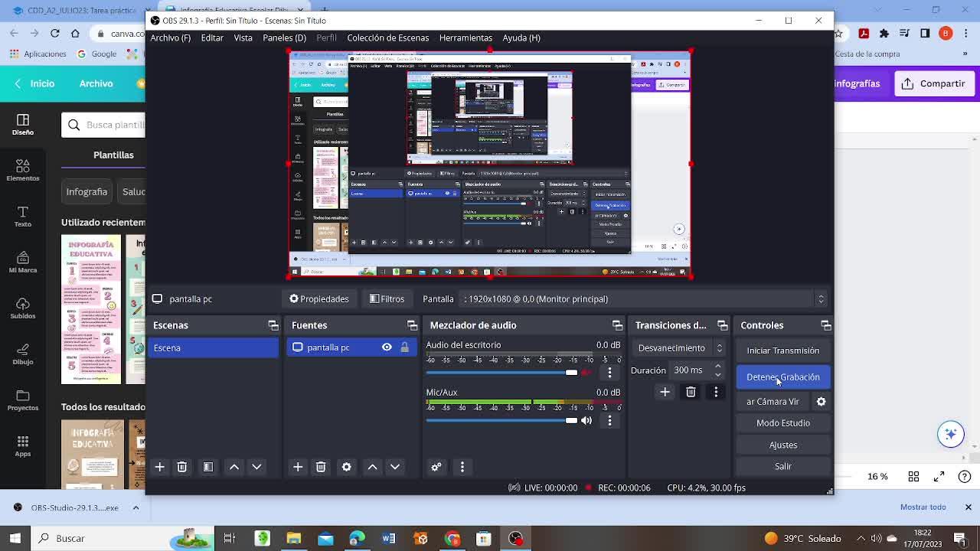Move the source up in Fuentes list
Image resolution: width=980 pixels, height=551 pixels.
(x=373, y=467)
